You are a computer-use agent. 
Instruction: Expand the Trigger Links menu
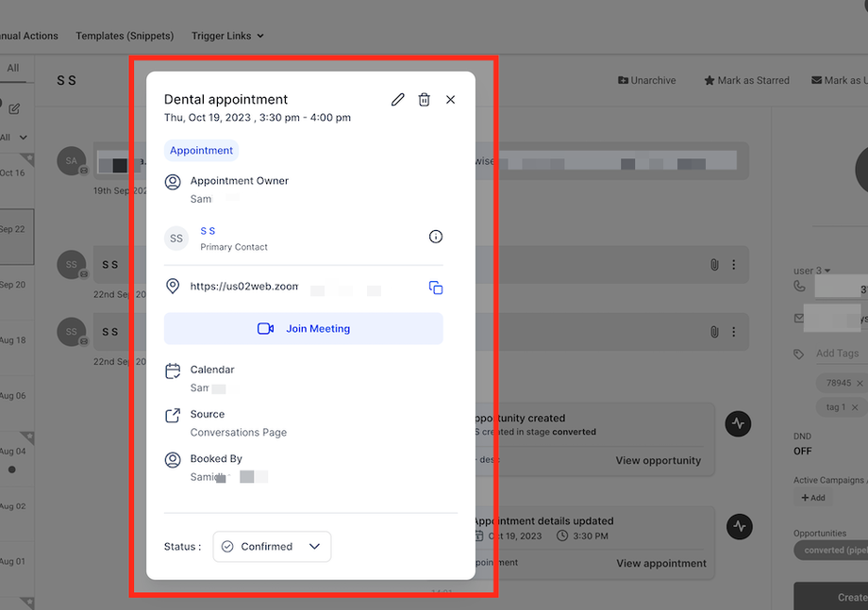227,36
